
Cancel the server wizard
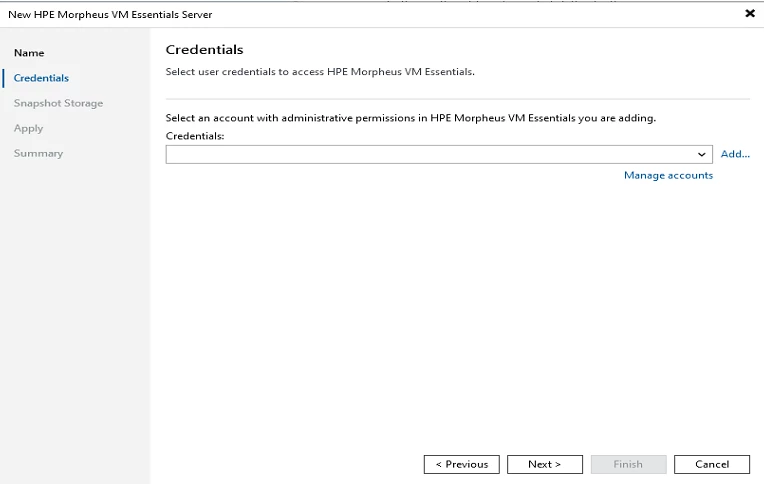coord(711,464)
